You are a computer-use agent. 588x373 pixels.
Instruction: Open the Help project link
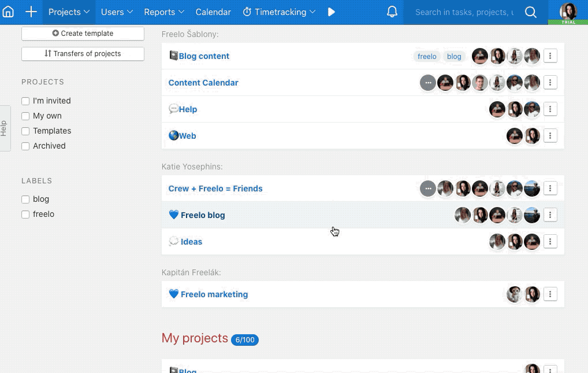point(188,109)
